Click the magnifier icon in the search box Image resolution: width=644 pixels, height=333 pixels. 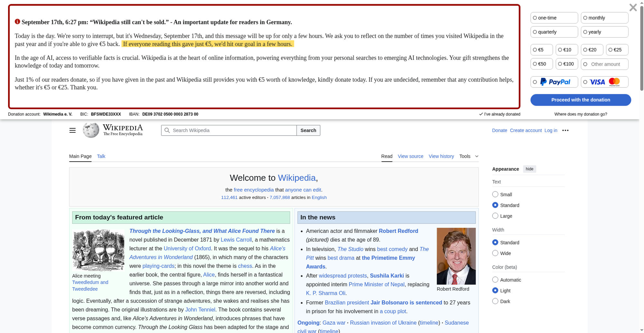coord(167,130)
